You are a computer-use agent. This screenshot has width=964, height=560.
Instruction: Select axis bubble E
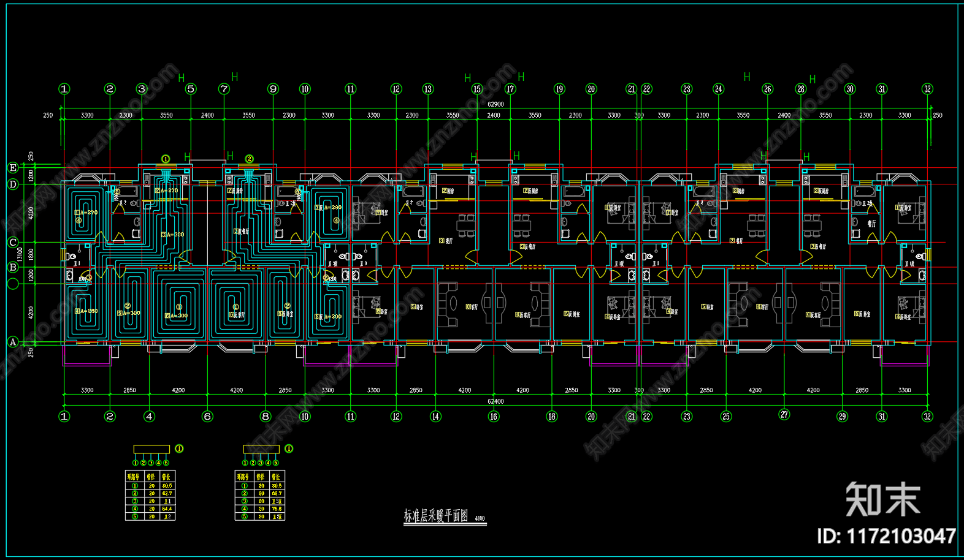(x=13, y=167)
